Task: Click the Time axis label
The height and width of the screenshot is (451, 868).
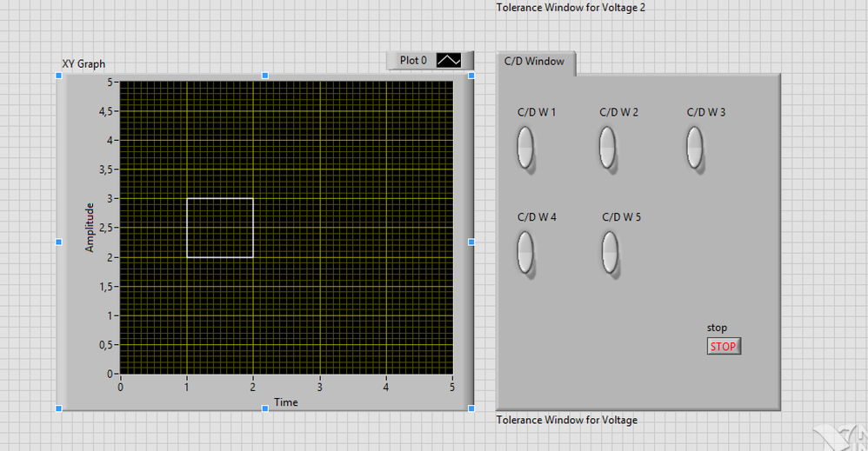Action: tap(286, 402)
